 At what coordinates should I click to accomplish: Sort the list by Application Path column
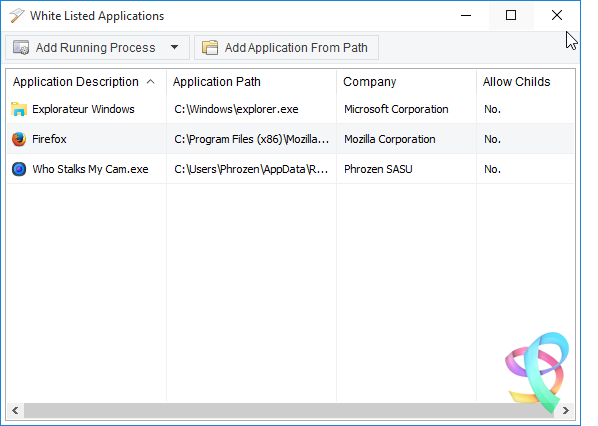coord(217,82)
